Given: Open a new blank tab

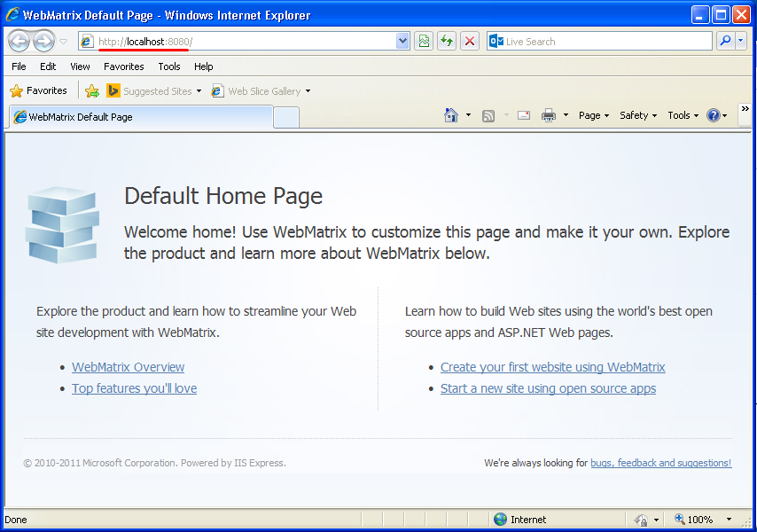Looking at the screenshot, I should coord(286,118).
